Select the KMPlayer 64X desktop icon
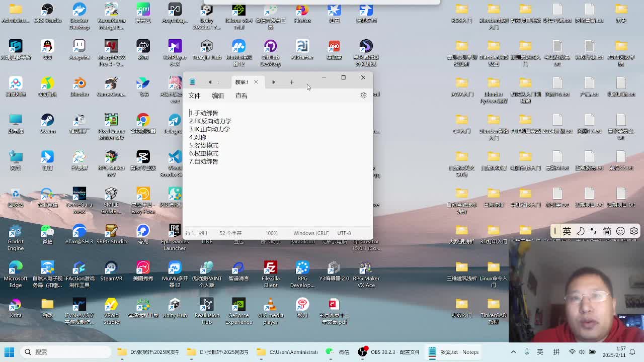The height and width of the screenshot is (362, 644). (175, 53)
